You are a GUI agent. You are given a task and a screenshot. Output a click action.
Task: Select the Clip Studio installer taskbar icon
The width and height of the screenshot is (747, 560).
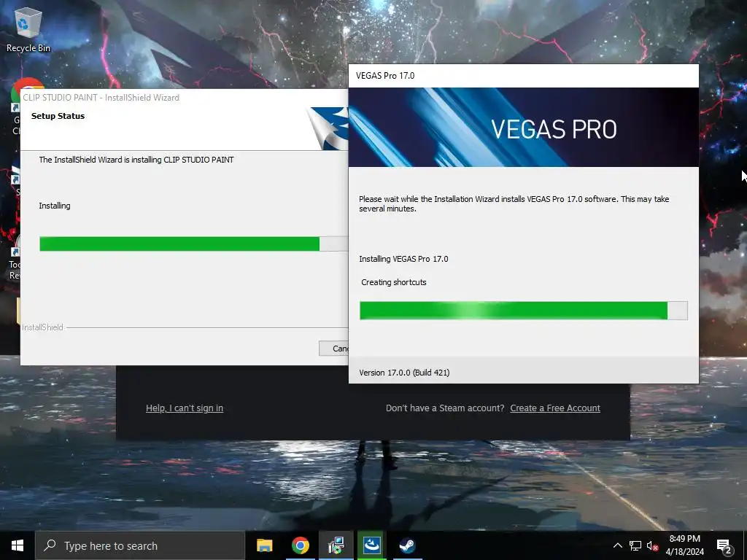click(x=371, y=545)
